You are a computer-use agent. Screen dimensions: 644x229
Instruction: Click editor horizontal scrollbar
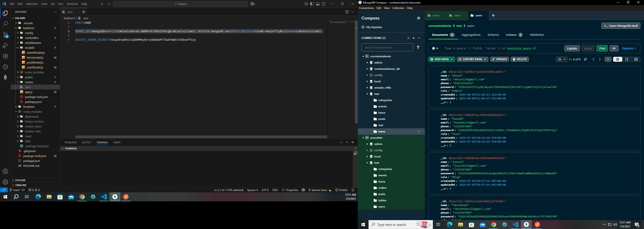pos(201,137)
